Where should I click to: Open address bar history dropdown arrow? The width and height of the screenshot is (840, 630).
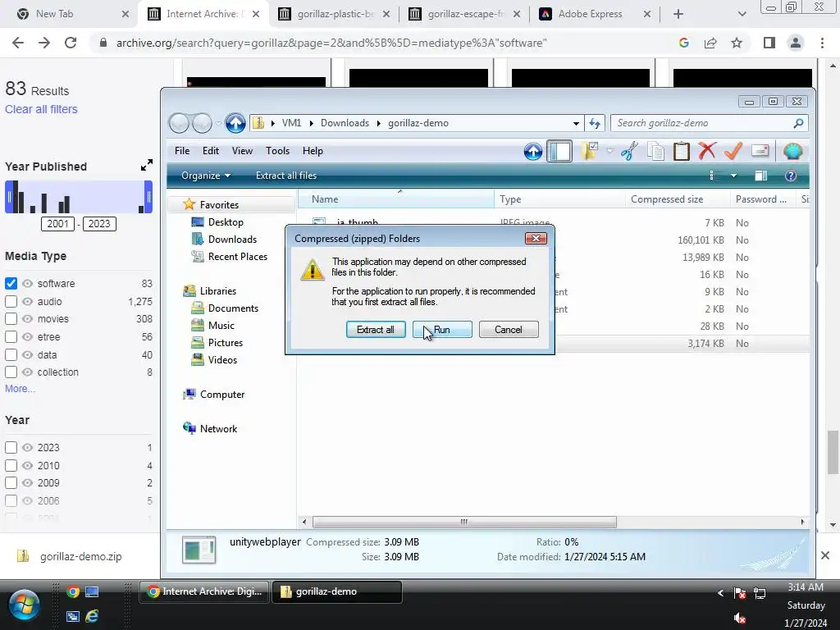coord(576,123)
